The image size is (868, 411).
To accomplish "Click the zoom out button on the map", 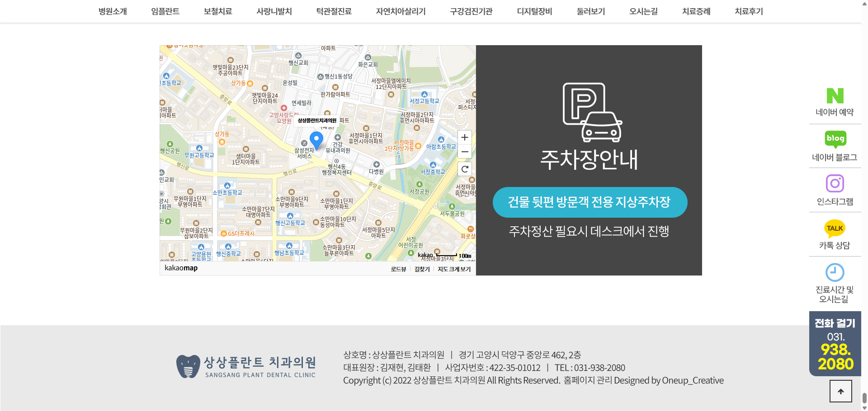I will click(464, 152).
